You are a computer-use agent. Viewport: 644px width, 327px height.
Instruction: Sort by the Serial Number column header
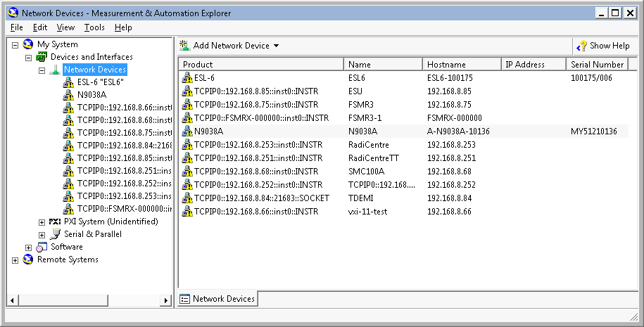(597, 65)
